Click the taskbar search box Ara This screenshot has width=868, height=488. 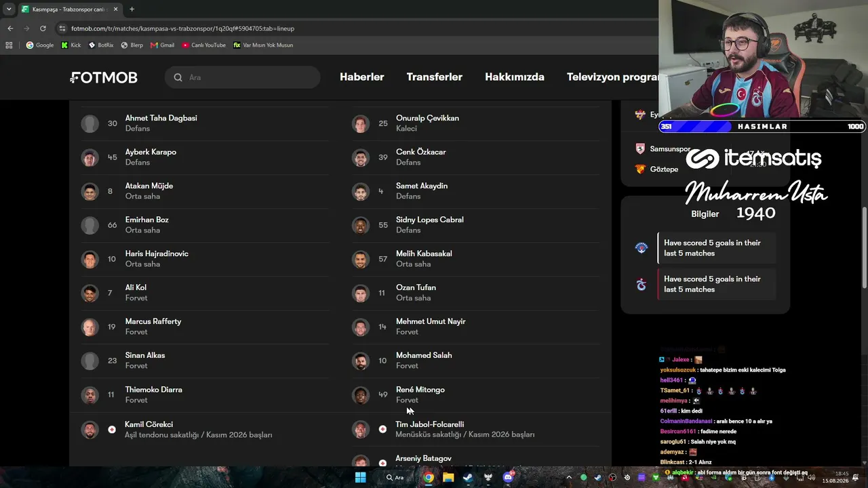[395, 477]
